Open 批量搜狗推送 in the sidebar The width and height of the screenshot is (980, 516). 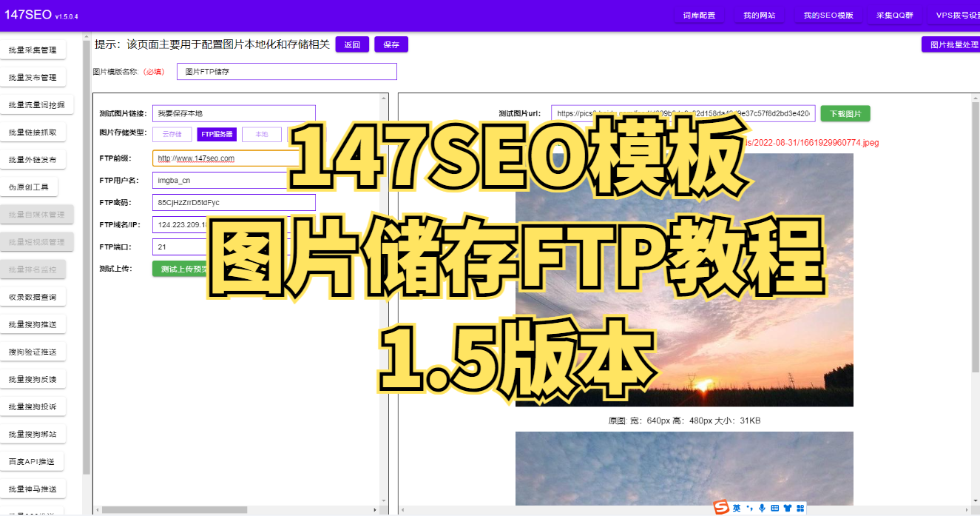[x=33, y=324]
